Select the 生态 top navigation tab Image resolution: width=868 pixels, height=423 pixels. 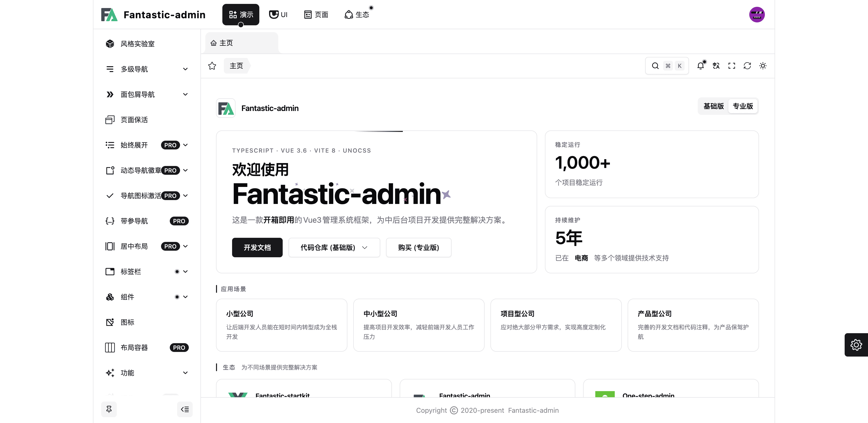pyautogui.click(x=357, y=15)
